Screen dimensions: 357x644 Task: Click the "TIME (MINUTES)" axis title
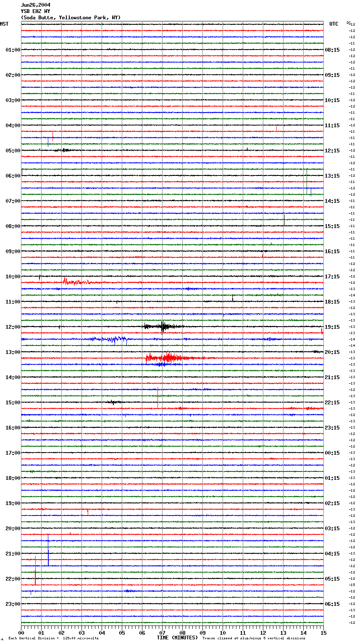pos(177,638)
